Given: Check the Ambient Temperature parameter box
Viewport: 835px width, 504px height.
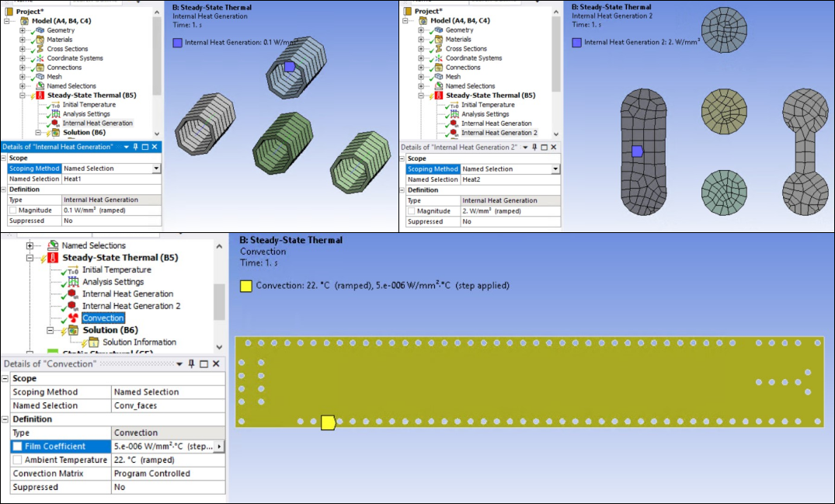Looking at the screenshot, I should [x=16, y=459].
